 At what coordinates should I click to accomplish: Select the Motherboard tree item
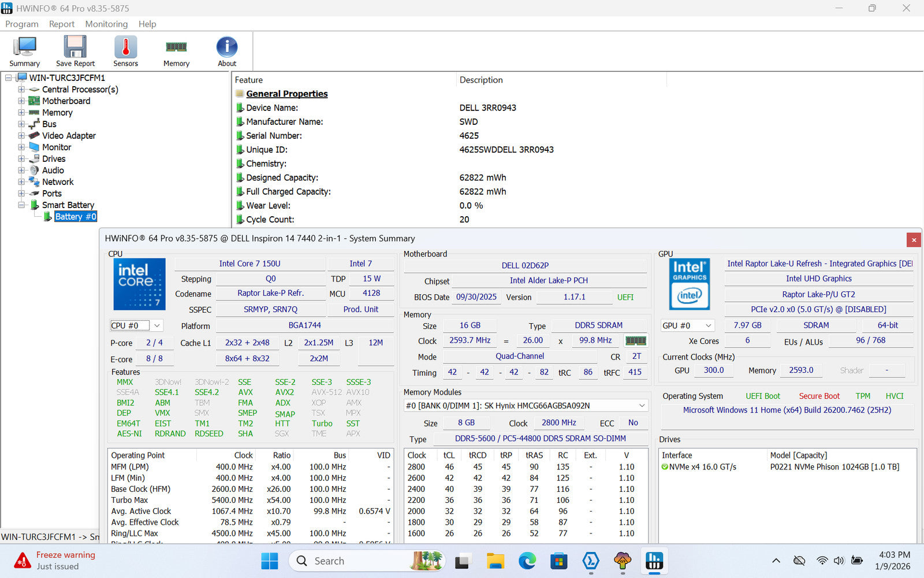[66, 101]
